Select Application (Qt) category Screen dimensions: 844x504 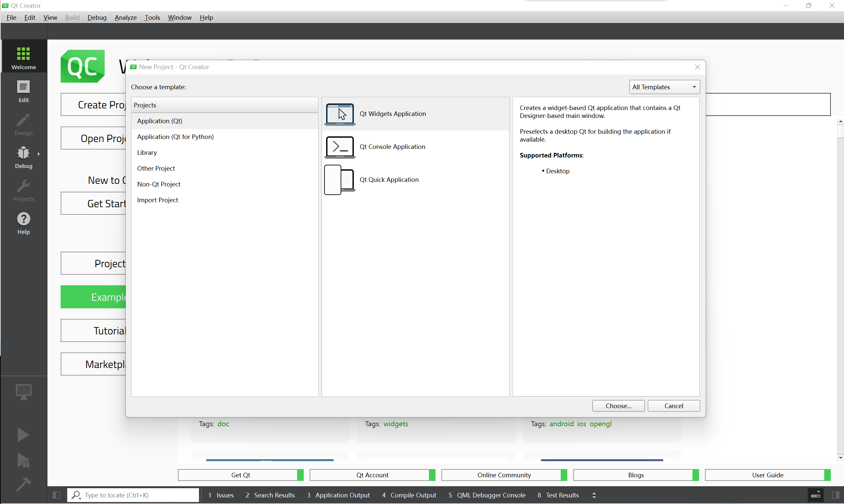tap(224, 121)
